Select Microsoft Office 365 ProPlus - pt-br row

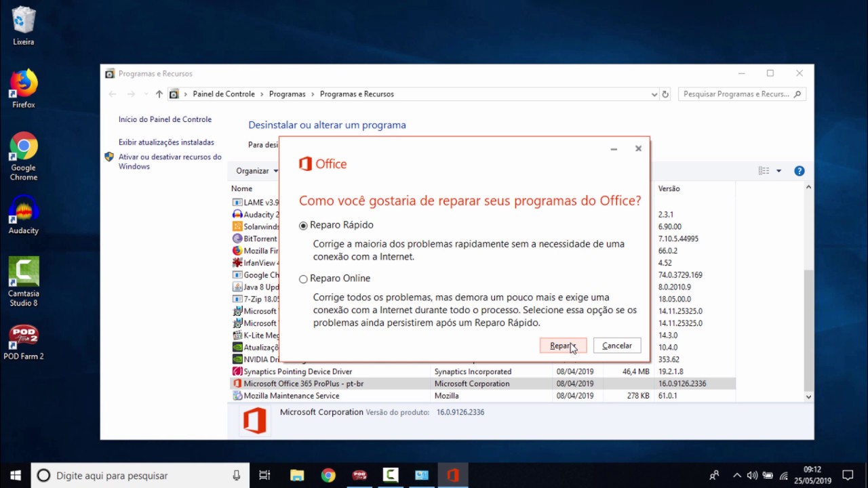pos(483,384)
